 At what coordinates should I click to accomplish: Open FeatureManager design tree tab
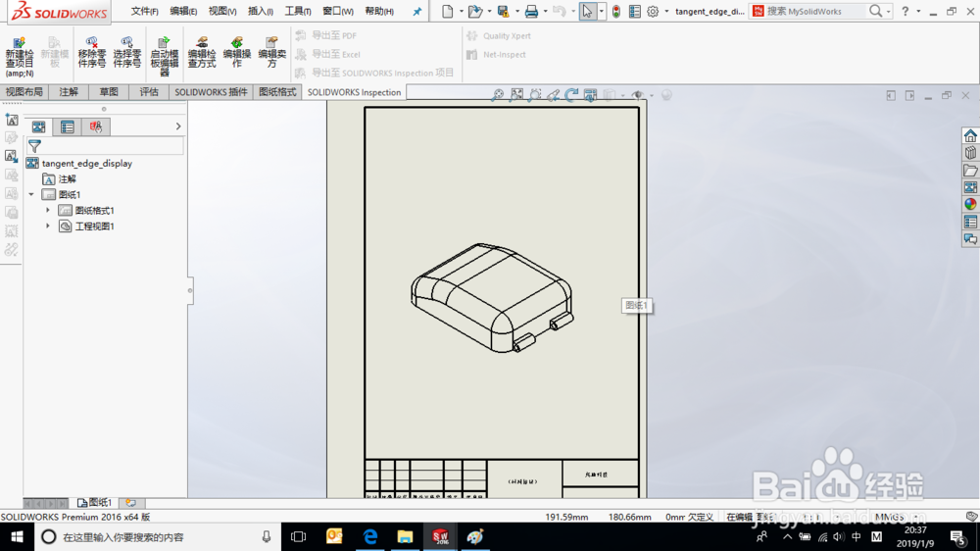point(39,126)
